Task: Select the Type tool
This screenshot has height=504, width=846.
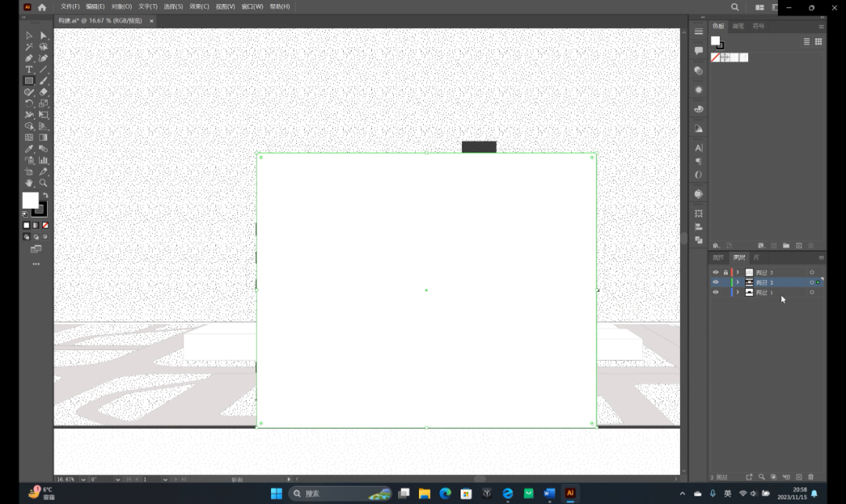Action: [29, 70]
